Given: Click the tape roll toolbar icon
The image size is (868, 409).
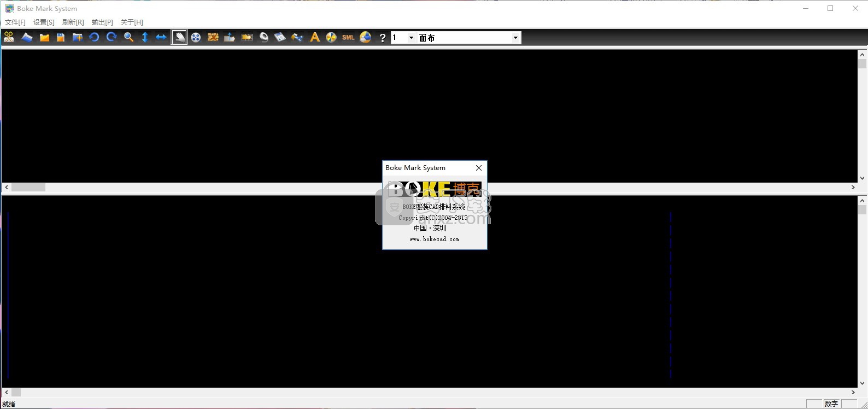Looking at the screenshot, I should pyautogui.click(x=264, y=37).
